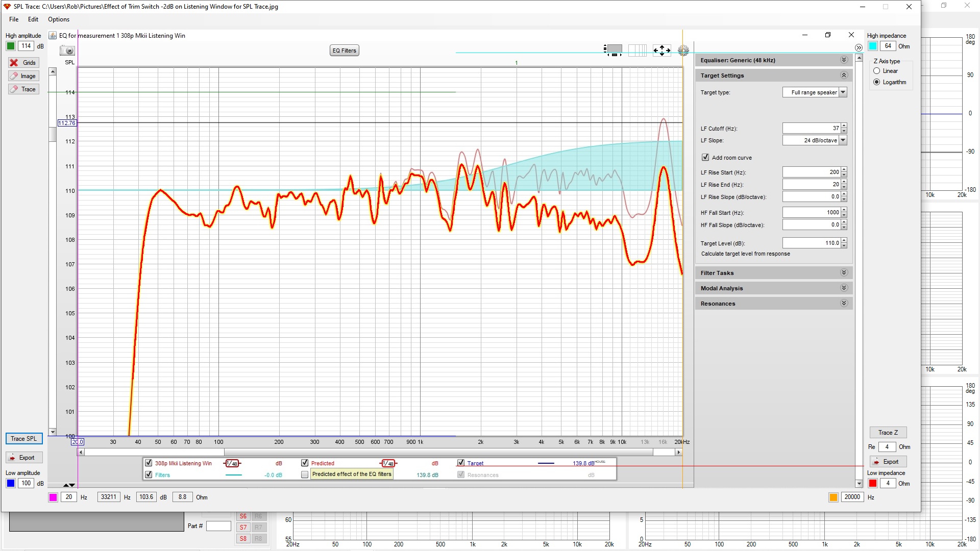Click the Java icon beside EQ window title

pyautogui.click(x=53, y=36)
